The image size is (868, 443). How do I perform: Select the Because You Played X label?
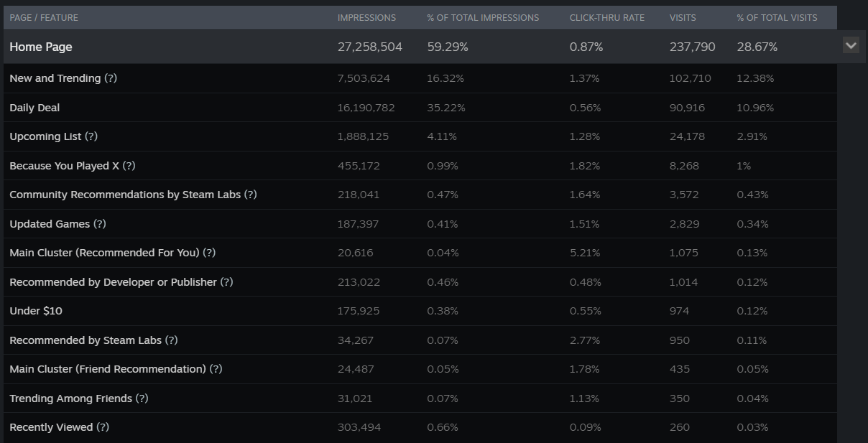click(64, 166)
